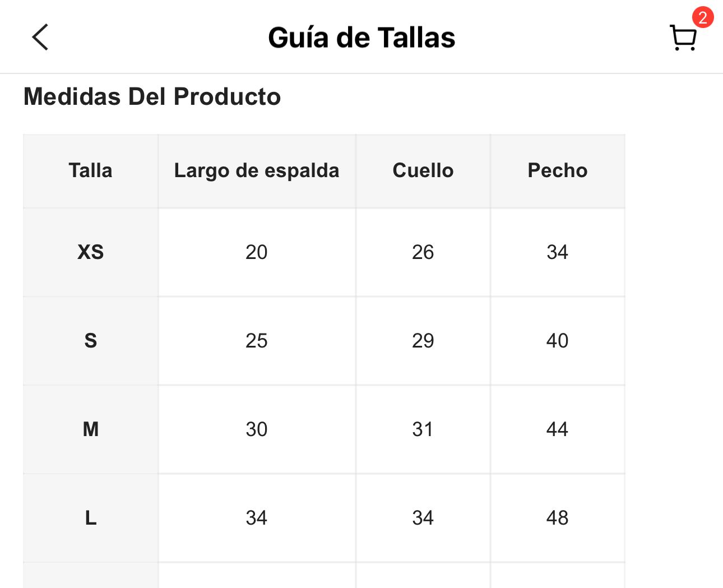723x588 pixels.
Task: Tap S chest value 40
Action: click(x=558, y=341)
